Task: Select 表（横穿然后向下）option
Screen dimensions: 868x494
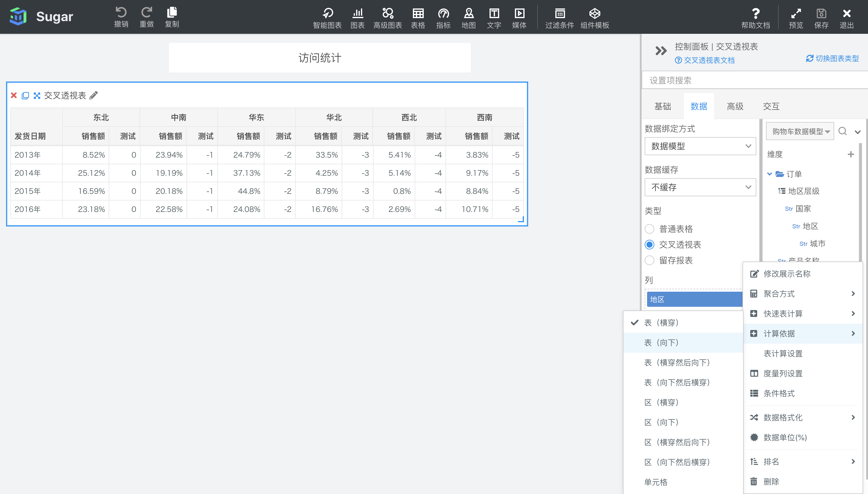Action: (x=683, y=363)
